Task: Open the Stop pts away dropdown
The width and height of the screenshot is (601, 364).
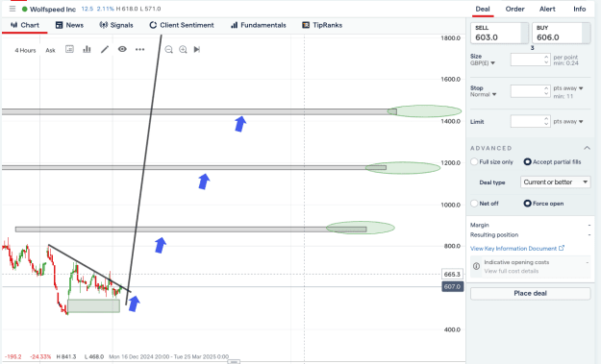Action: (x=568, y=88)
